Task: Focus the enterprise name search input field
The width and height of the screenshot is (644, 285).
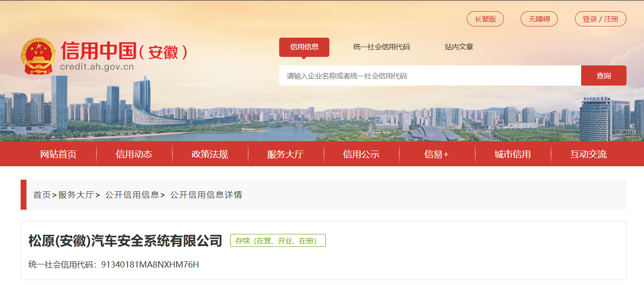Action: (x=430, y=76)
